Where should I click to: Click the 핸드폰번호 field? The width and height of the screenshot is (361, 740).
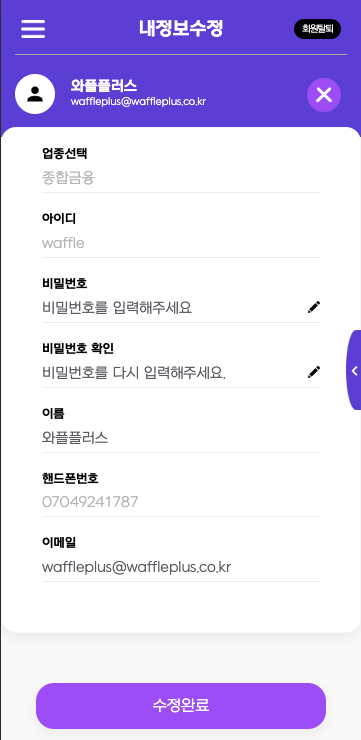coord(181,502)
